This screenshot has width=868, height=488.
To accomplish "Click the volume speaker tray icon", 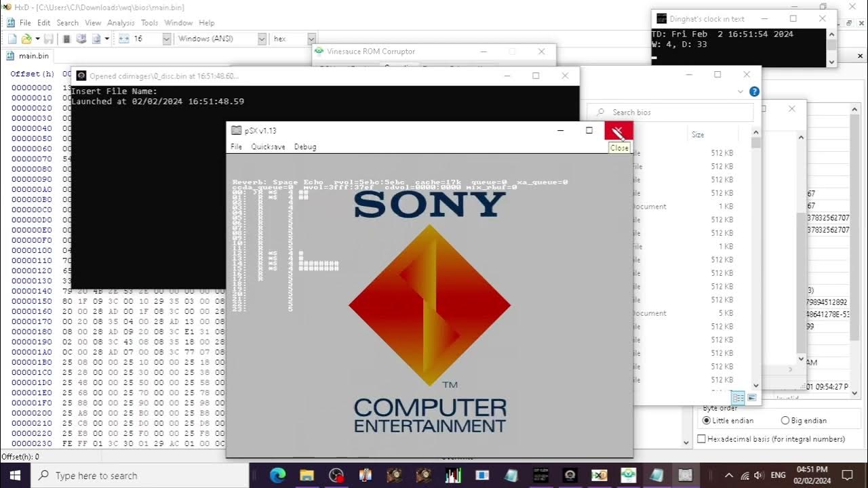I will point(758,476).
